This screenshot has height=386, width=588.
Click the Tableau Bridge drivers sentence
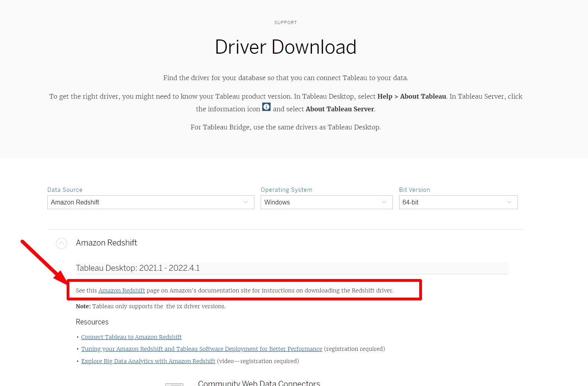point(286,127)
